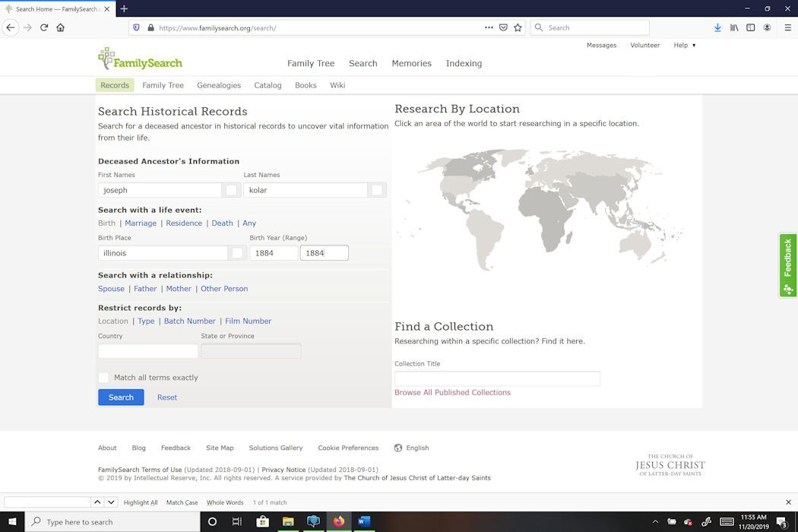Show hidden system tray icons chevron
The width and height of the screenshot is (798, 532).
point(655,522)
